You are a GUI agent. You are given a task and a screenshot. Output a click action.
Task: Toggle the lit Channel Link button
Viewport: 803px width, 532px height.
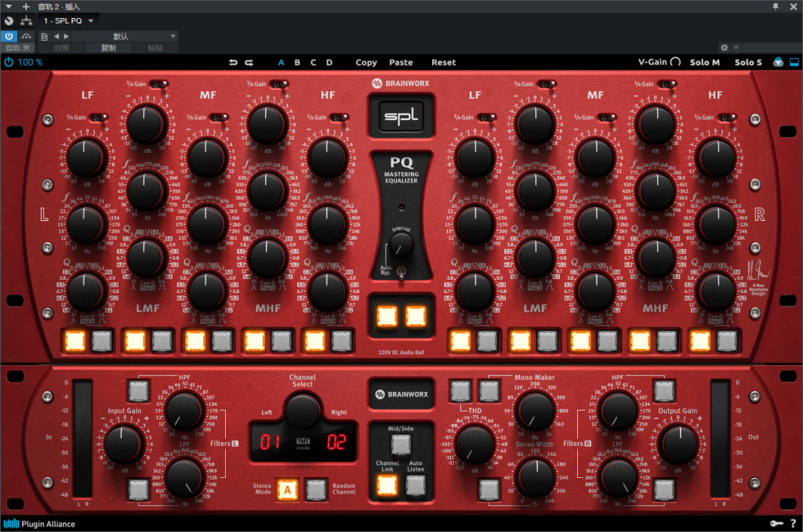387,485
